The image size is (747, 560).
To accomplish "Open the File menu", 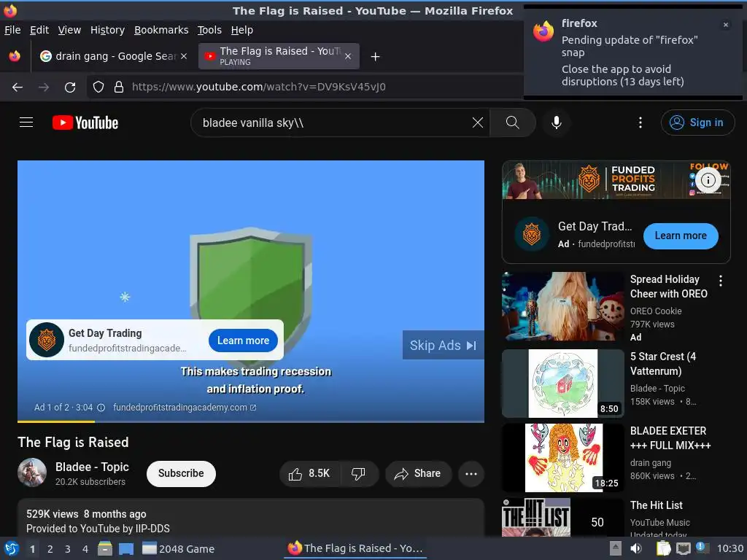I will tap(12, 30).
